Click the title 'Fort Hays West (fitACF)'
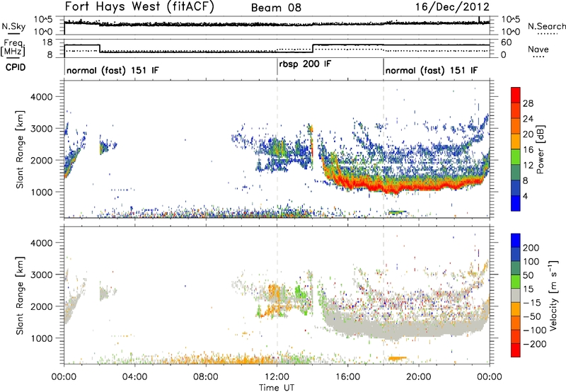This screenshot has height=392, width=566. 139,6
